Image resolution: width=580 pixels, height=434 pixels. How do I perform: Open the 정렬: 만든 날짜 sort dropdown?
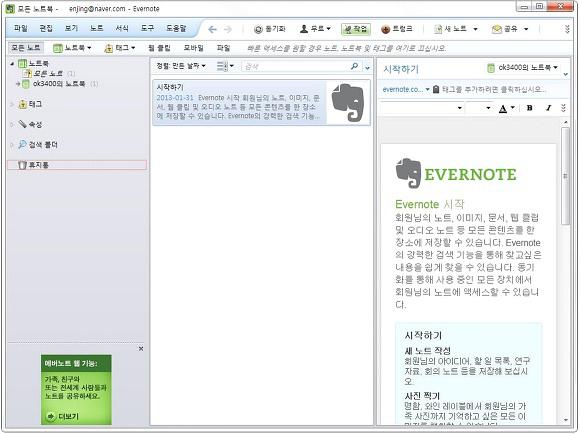181,66
